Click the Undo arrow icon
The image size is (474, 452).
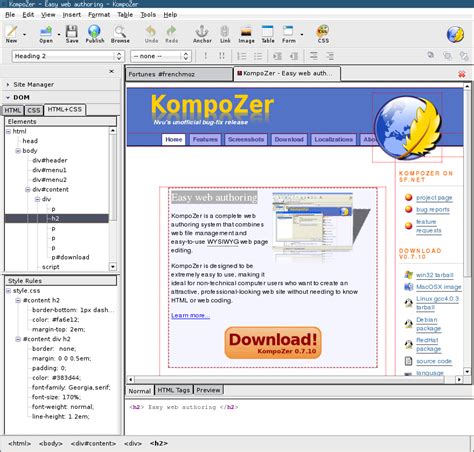point(151,34)
